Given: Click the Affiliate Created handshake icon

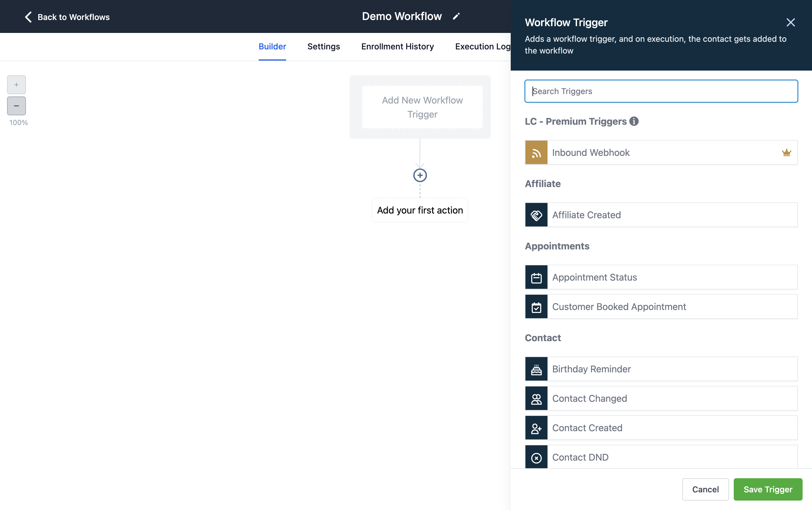Looking at the screenshot, I should (x=536, y=215).
